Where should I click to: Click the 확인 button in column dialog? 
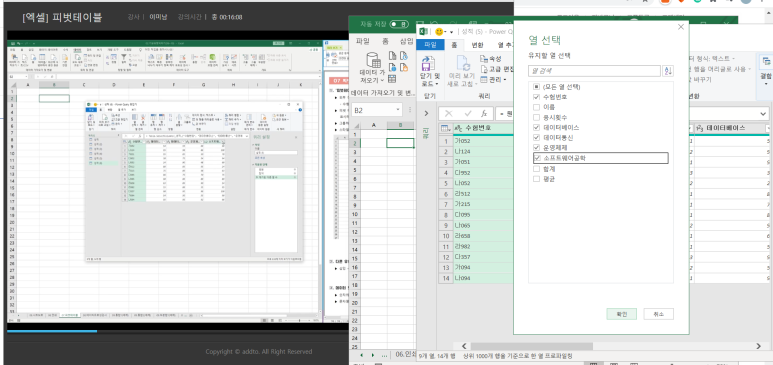621,314
